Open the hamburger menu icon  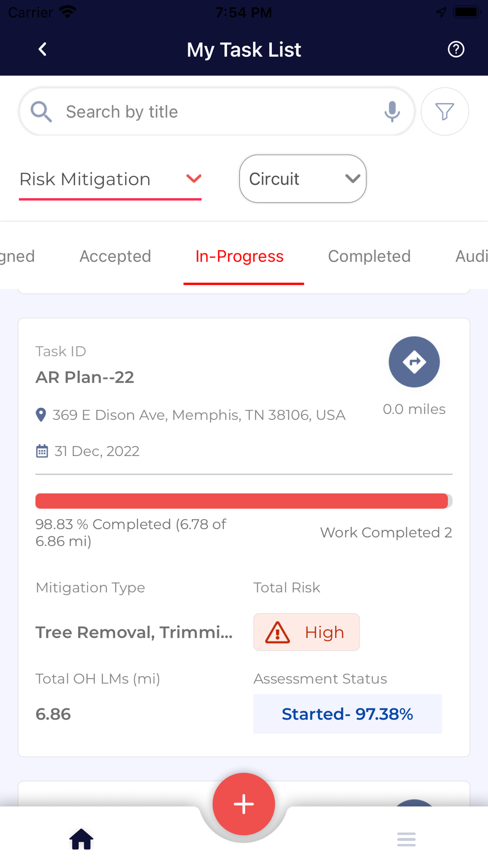(x=406, y=839)
